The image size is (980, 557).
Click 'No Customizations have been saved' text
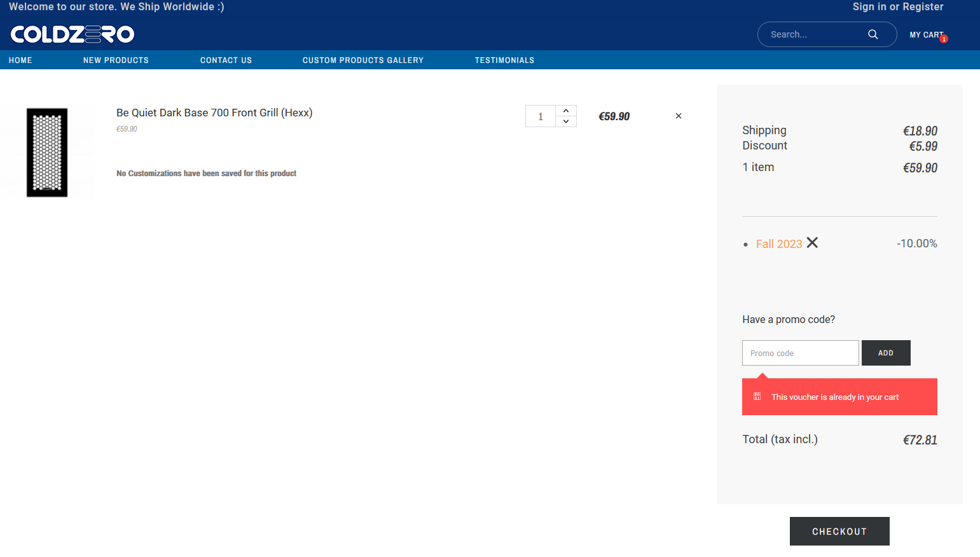point(206,174)
